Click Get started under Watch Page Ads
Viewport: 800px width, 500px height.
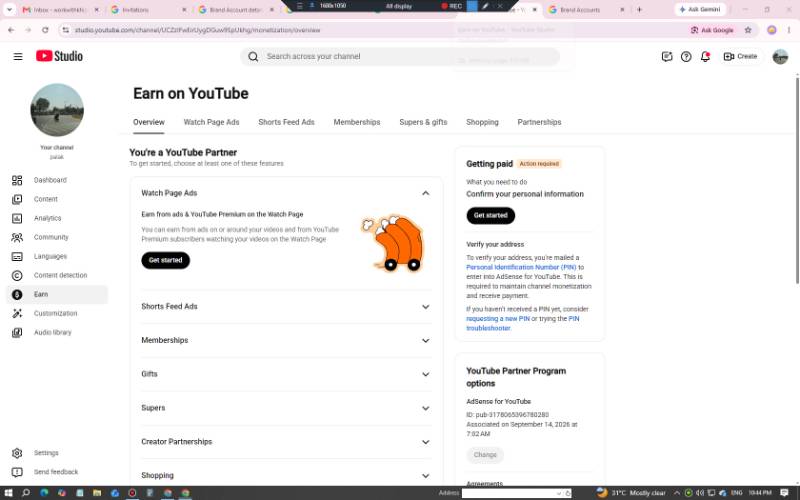[x=165, y=260]
